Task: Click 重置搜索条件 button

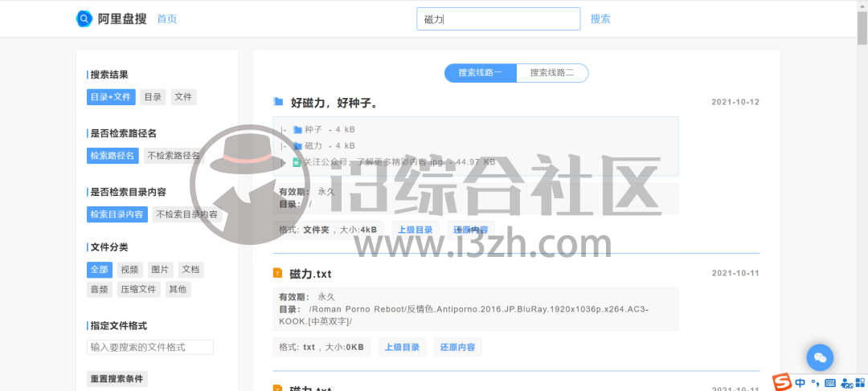Action: (x=117, y=379)
